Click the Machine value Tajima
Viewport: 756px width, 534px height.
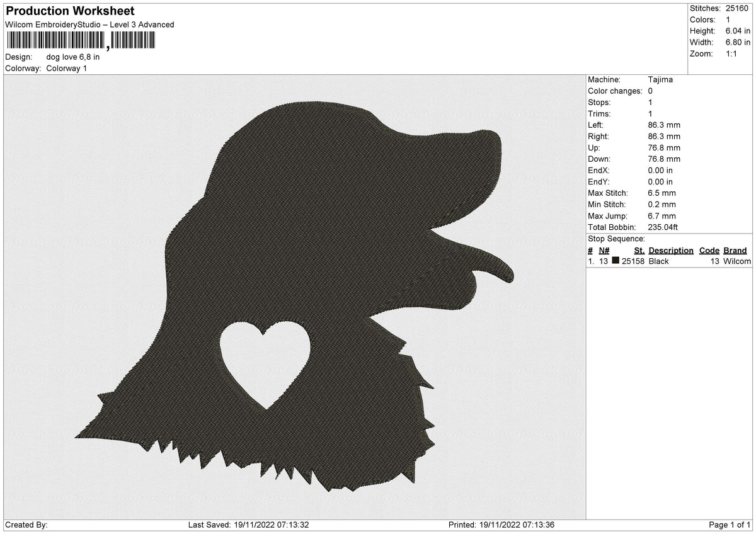click(660, 80)
